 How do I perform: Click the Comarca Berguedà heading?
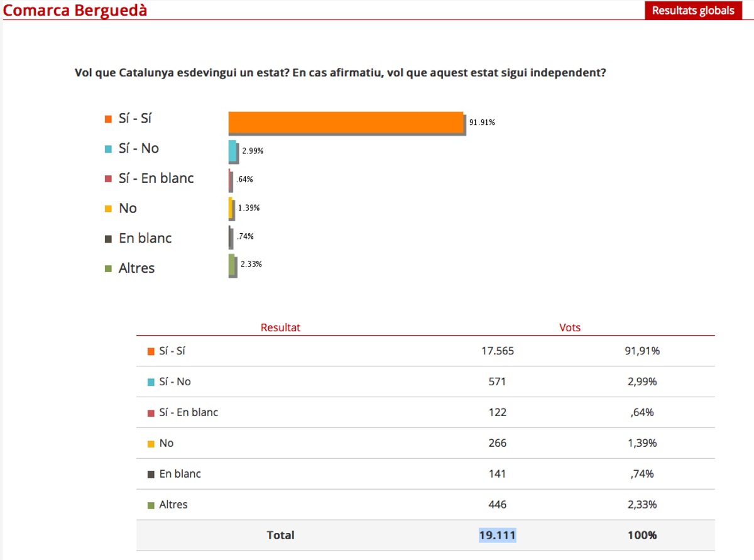tap(75, 10)
